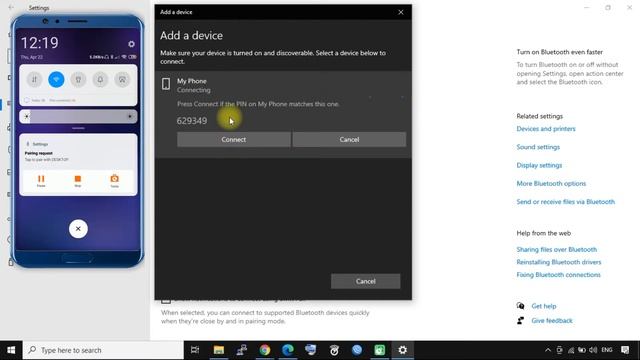The image size is (640, 360).
Task: Open the Action Center notifications icon
Action: 625,350
